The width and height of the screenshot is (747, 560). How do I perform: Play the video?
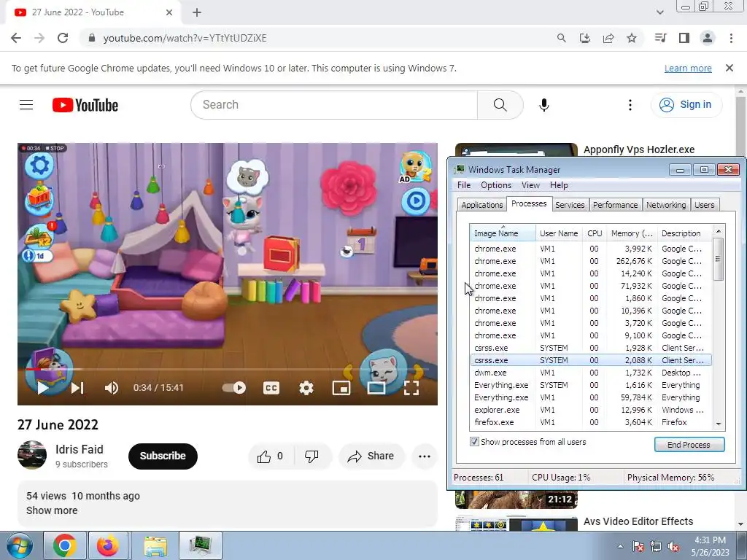point(43,388)
